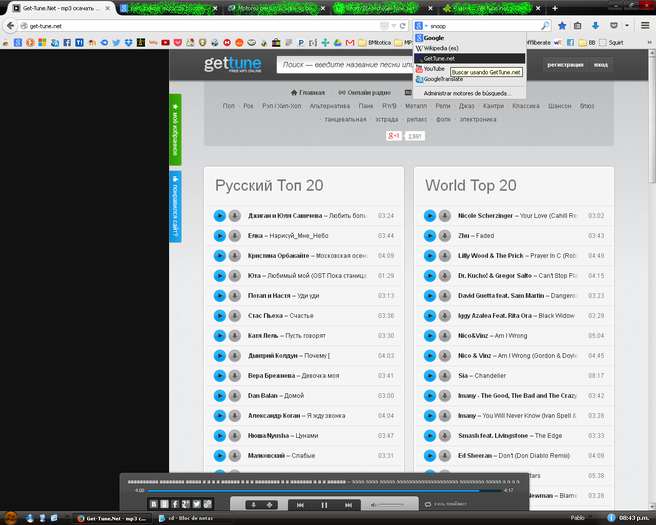Browse the Классика genre

525,106
